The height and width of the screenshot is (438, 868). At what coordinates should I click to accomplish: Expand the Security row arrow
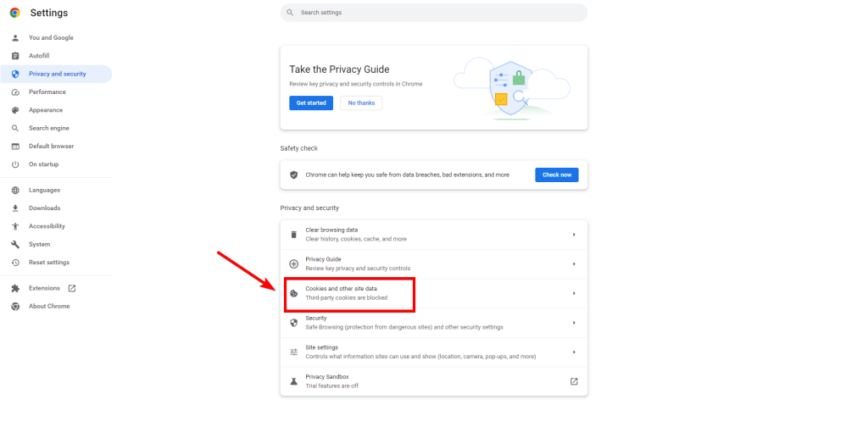(x=574, y=323)
